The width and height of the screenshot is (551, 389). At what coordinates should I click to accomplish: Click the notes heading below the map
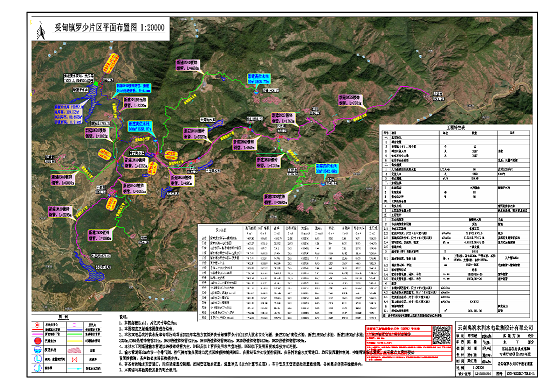(124, 316)
